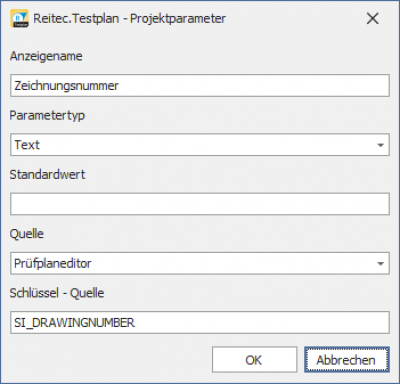Cancel the dialog with Abbrechen
400x384 pixels.
pos(346,360)
